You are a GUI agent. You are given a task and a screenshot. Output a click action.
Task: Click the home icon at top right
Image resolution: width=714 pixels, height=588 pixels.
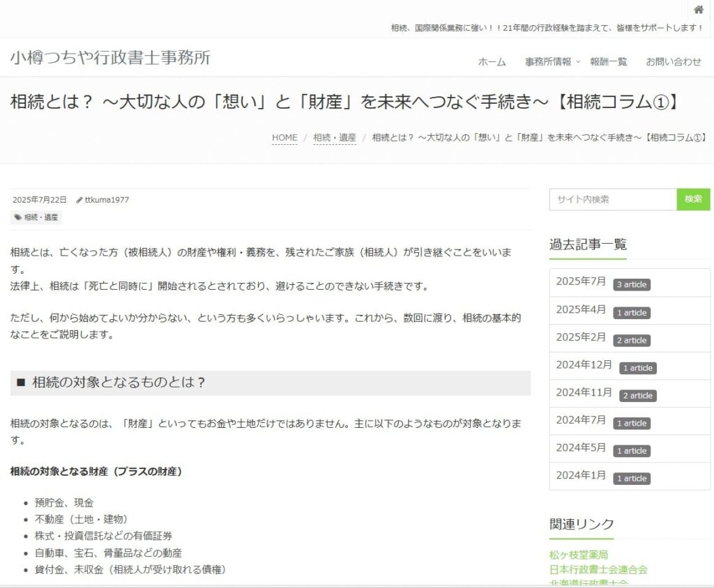[x=698, y=10]
